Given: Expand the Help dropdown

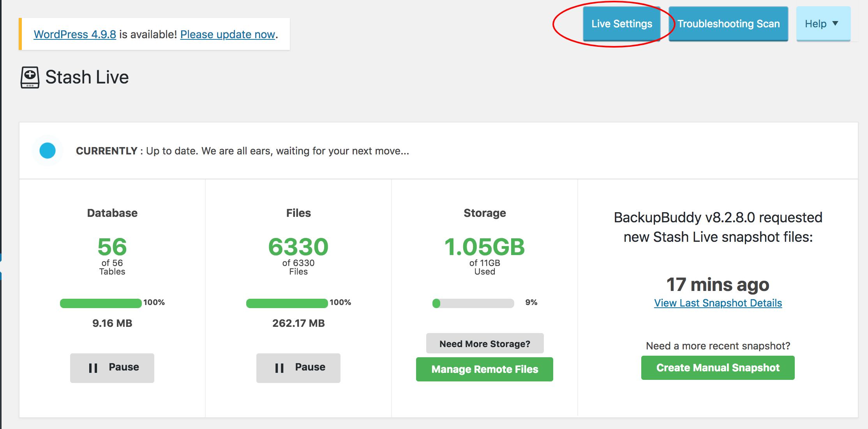Looking at the screenshot, I should click(x=823, y=24).
